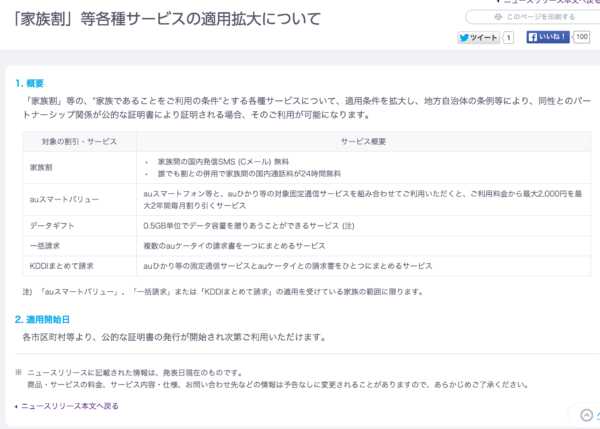600x429 pixels.
Task: Select the データギフト row label
Action: click(x=52, y=227)
